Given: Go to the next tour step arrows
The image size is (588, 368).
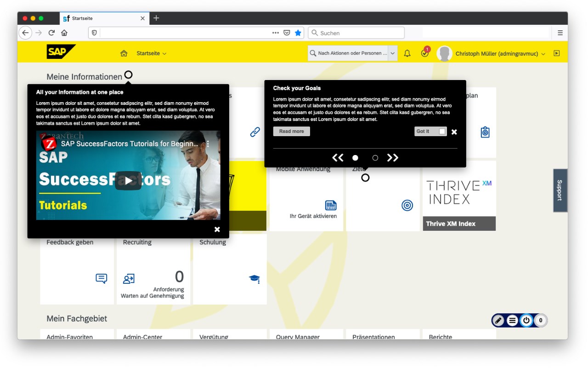Looking at the screenshot, I should pos(393,158).
